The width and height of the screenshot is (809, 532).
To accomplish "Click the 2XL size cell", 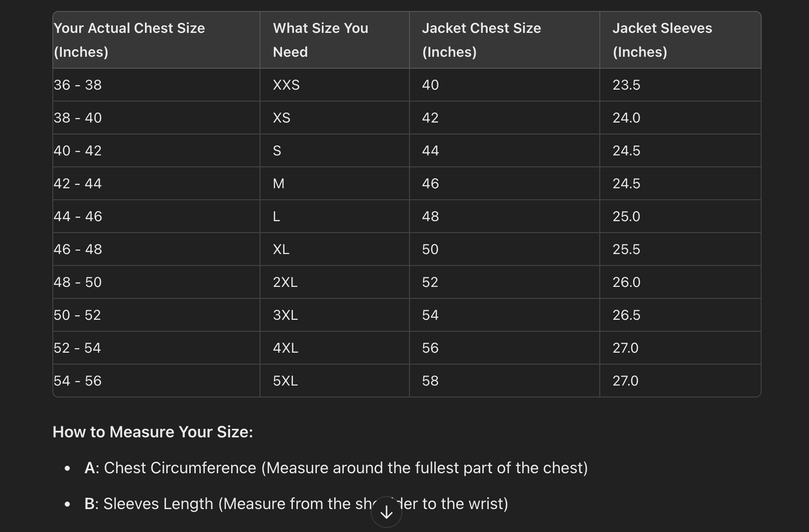I will [x=285, y=282].
